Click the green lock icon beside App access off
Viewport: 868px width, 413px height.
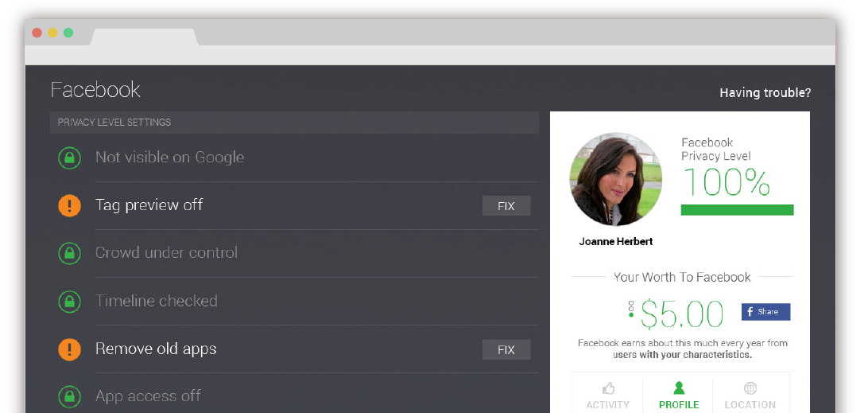pyautogui.click(x=69, y=396)
